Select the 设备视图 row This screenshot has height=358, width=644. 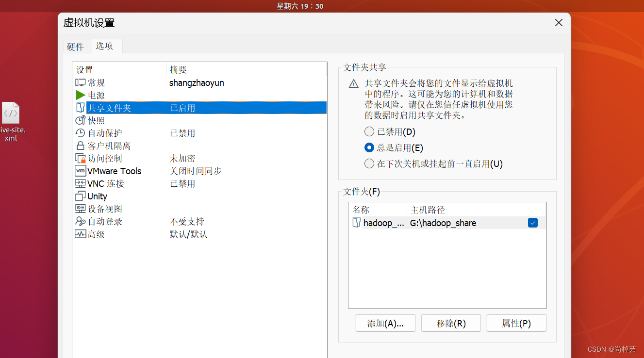[200, 209]
